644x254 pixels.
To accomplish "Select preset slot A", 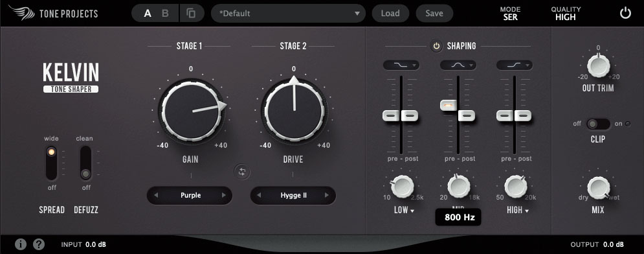I will tap(148, 13).
